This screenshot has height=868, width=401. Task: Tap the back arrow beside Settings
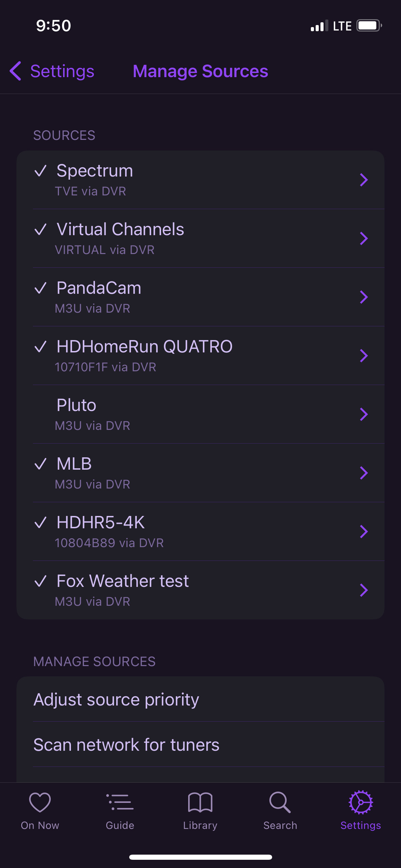[x=16, y=71]
